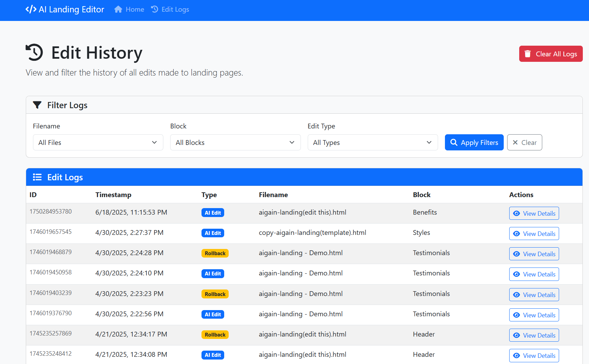Click the X icon in the Clear button

[x=515, y=143]
